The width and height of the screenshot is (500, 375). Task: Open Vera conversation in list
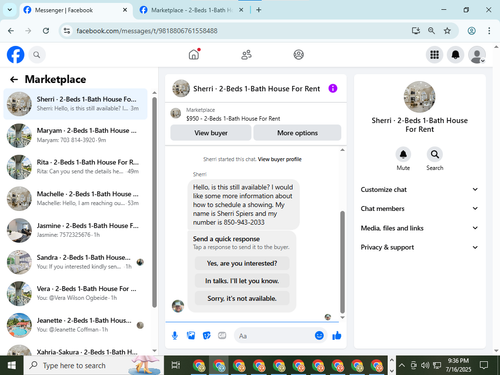(75, 294)
